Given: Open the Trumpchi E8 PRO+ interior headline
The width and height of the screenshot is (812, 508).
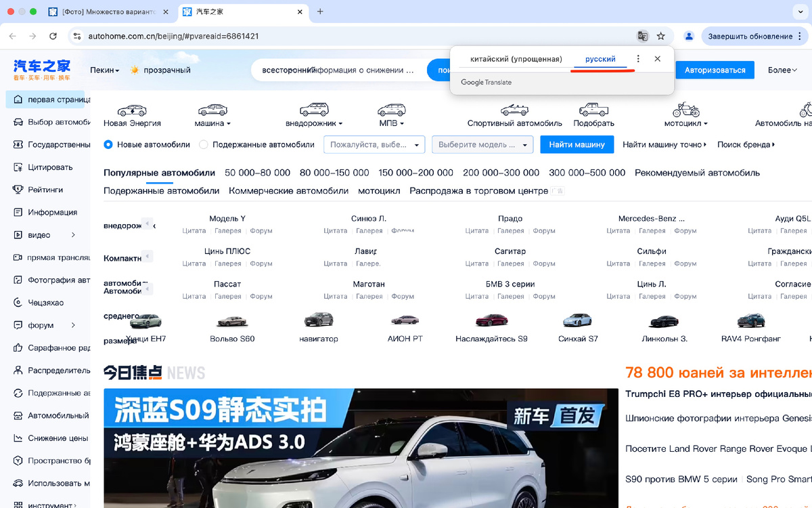Looking at the screenshot, I should click(x=719, y=394).
